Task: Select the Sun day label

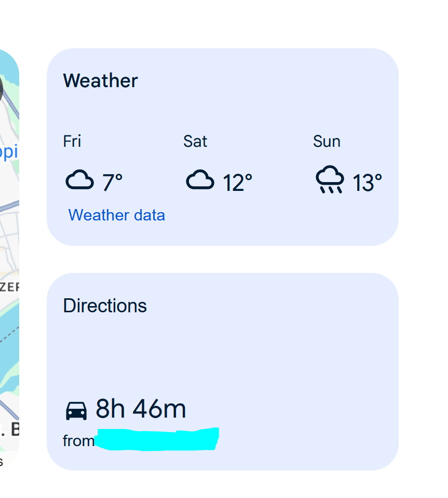Action: tap(327, 141)
